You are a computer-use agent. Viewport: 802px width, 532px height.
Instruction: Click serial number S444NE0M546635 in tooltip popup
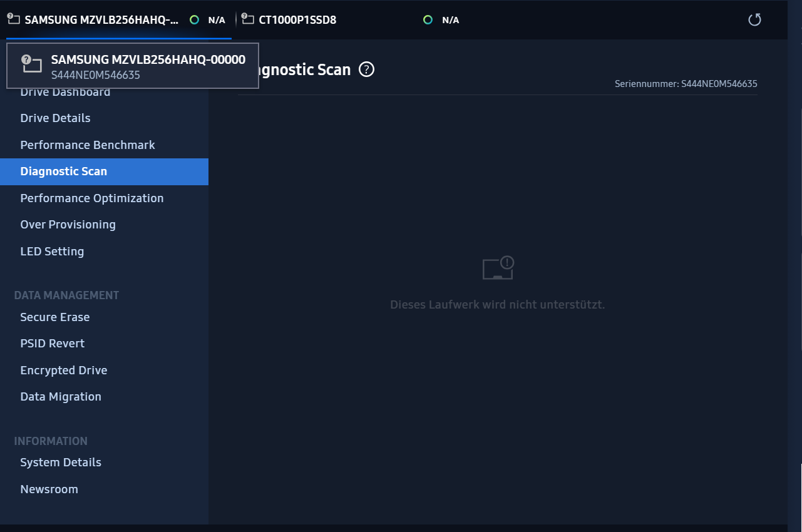point(96,75)
